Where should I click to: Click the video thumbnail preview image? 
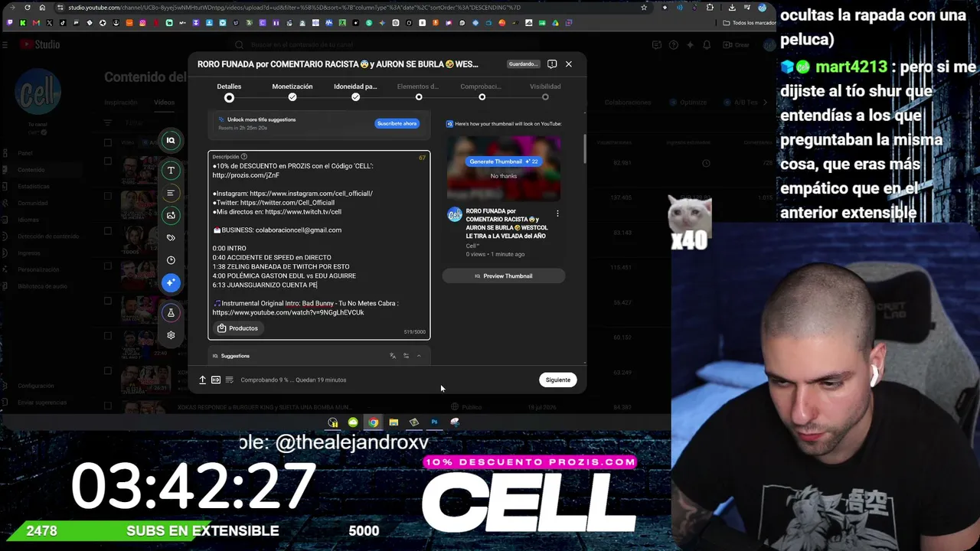point(504,168)
